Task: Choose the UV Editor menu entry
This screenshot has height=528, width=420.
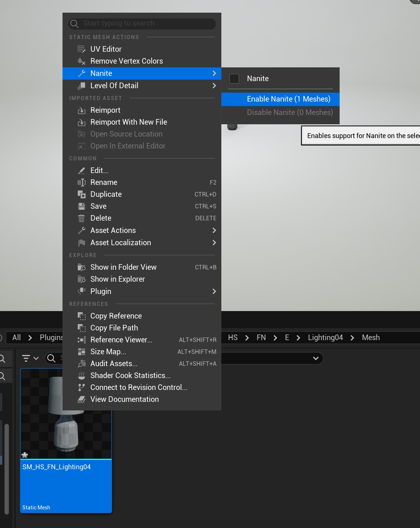Action: coord(142,49)
